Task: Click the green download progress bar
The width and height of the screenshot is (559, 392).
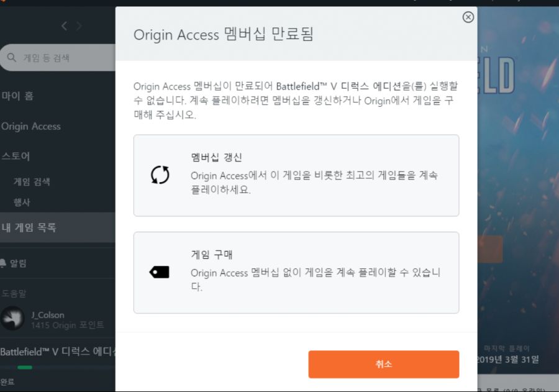Action: coord(25,367)
